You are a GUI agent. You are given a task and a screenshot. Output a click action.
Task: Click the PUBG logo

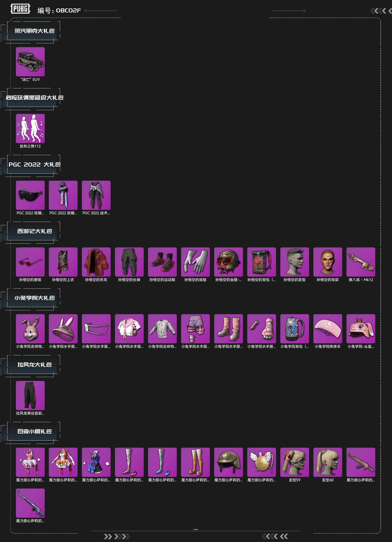click(x=20, y=9)
